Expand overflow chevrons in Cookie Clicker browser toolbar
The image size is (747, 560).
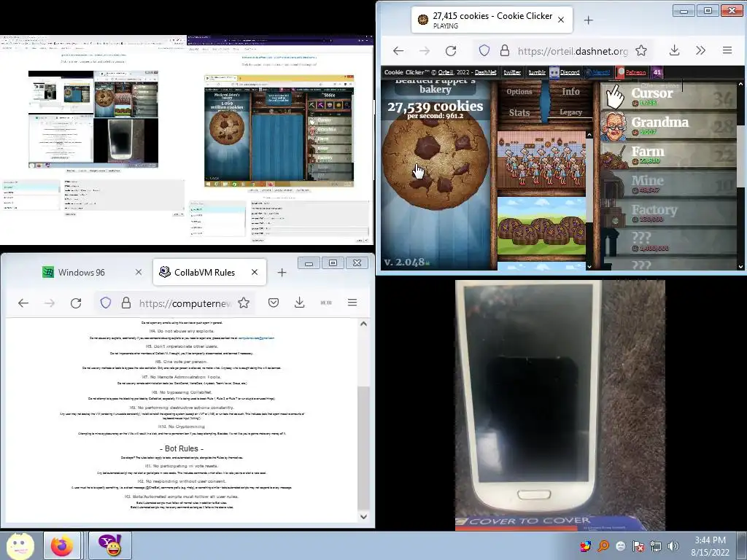pyautogui.click(x=700, y=50)
